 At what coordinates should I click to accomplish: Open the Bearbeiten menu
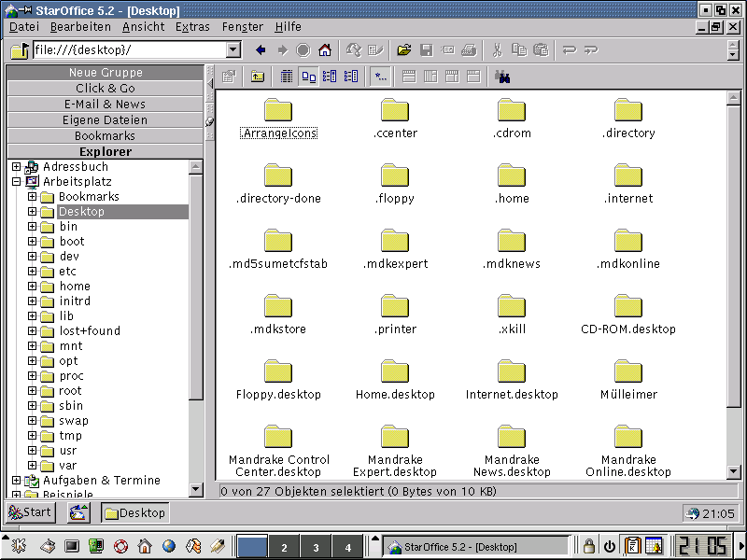(80, 27)
